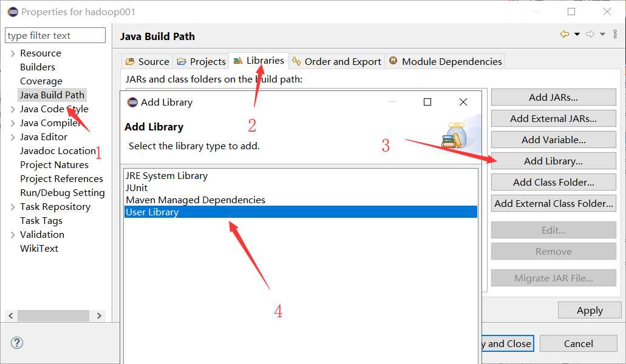The width and height of the screenshot is (626, 364).
Task: Select Project Natures tree item
Action: point(54,165)
